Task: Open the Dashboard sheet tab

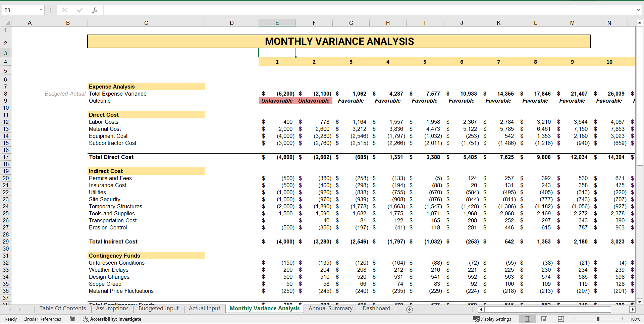Action: 376,309
